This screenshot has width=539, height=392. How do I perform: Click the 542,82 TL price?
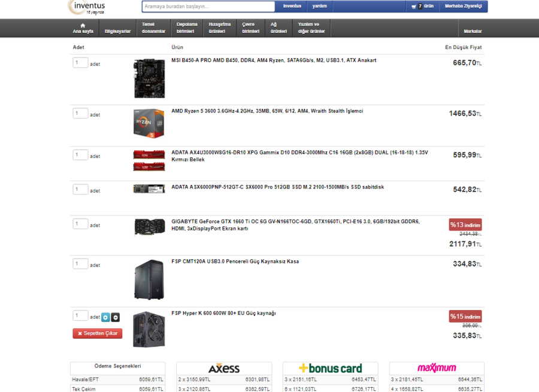(x=467, y=190)
